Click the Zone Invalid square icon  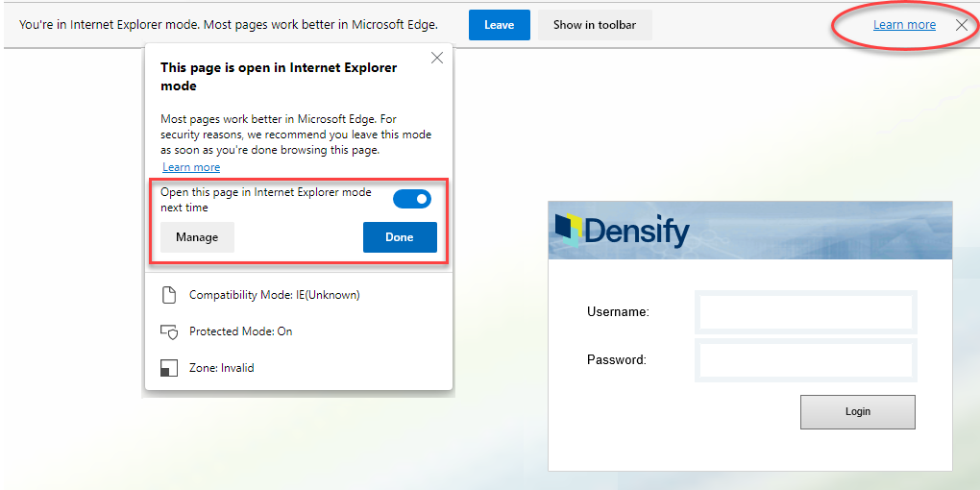tap(169, 367)
